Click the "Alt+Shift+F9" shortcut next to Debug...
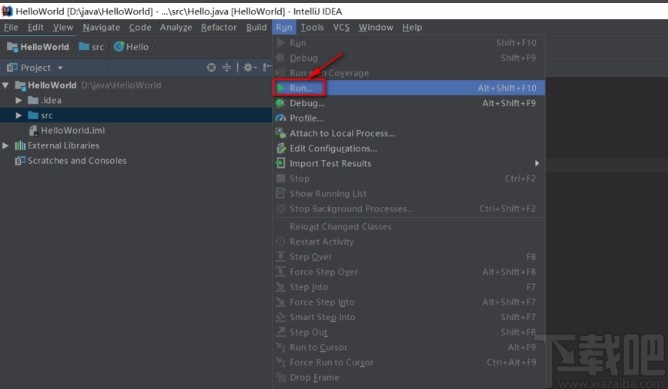This screenshot has height=389, width=668. pyautogui.click(x=509, y=103)
